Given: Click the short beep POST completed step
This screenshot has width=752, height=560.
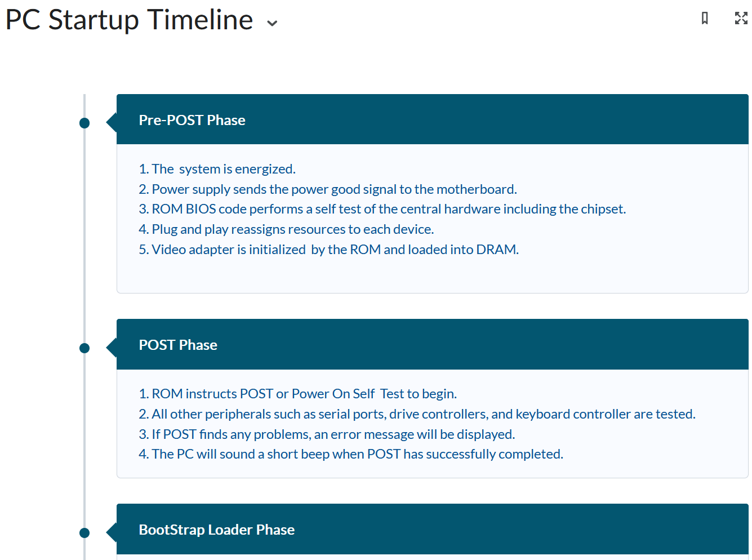Looking at the screenshot, I should click(x=350, y=454).
